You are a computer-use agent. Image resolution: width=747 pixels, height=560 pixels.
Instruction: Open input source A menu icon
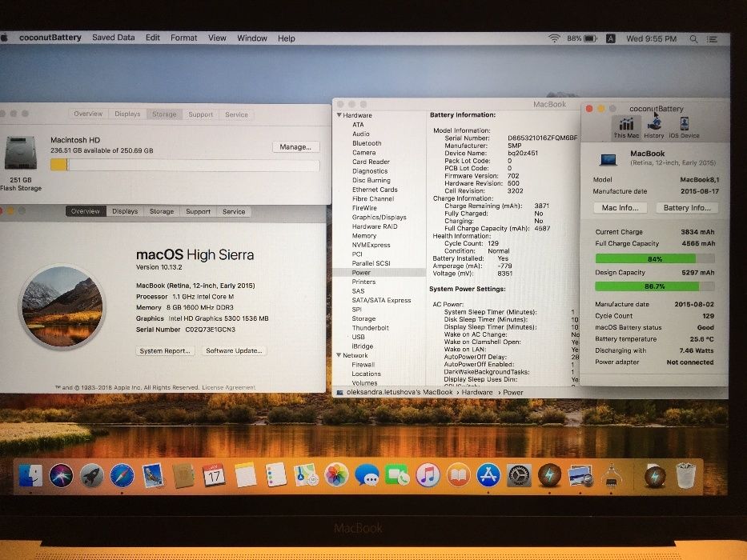click(611, 38)
